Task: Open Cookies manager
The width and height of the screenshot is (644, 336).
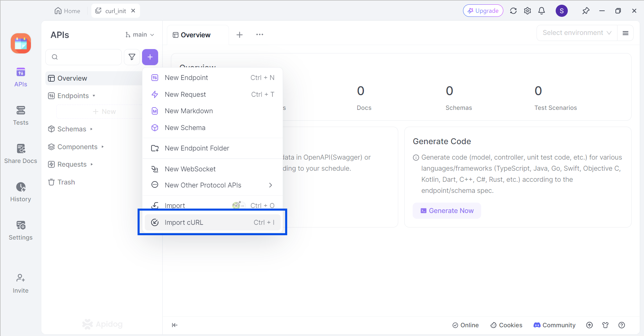Action: point(506,325)
